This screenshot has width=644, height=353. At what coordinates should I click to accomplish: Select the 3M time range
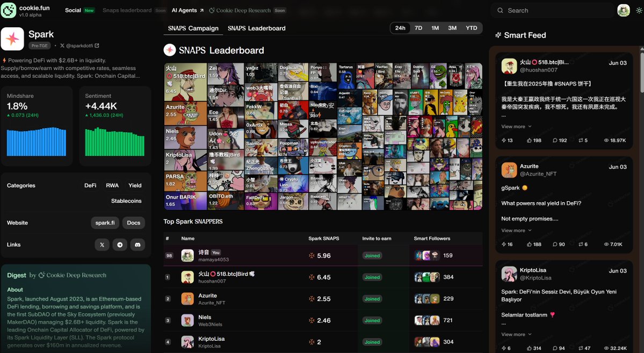tap(452, 28)
